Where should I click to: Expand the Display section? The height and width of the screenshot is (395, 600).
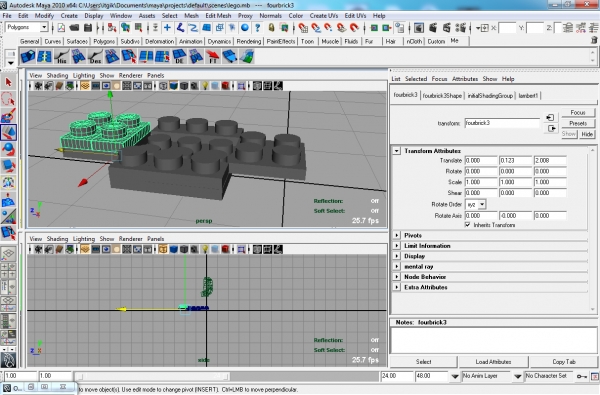point(397,256)
